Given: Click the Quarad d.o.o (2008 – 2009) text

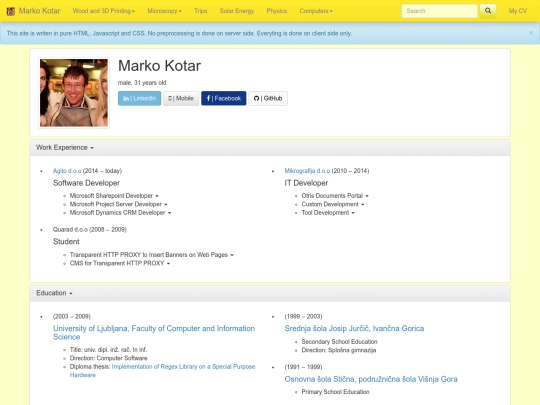Looking at the screenshot, I should click(x=90, y=230).
